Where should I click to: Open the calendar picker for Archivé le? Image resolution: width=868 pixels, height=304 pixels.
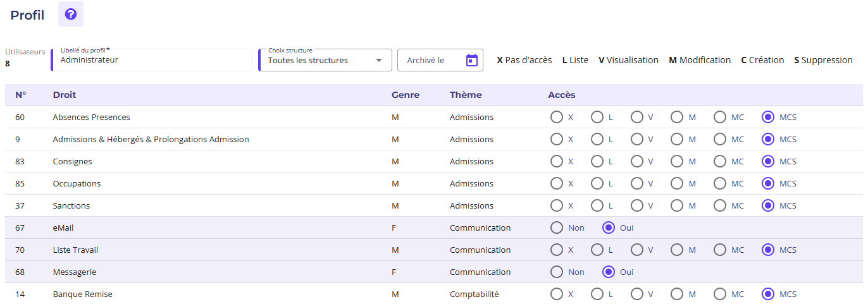coord(471,60)
